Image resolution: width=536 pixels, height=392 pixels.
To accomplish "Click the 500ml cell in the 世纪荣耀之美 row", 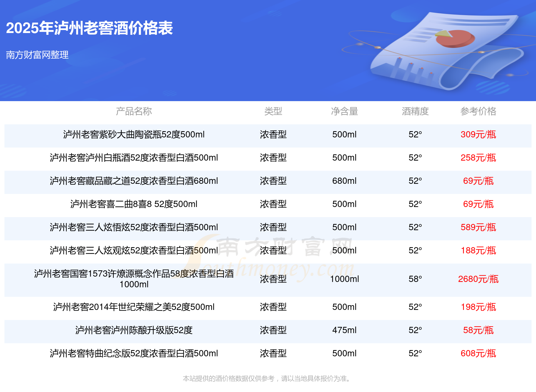I will [345, 307].
